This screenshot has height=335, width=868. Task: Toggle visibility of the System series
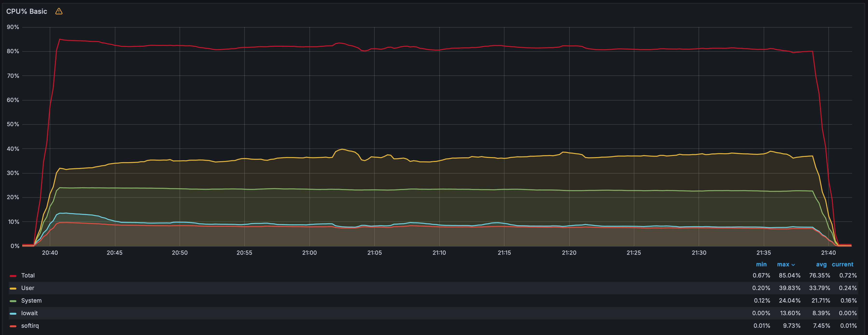[x=31, y=300]
